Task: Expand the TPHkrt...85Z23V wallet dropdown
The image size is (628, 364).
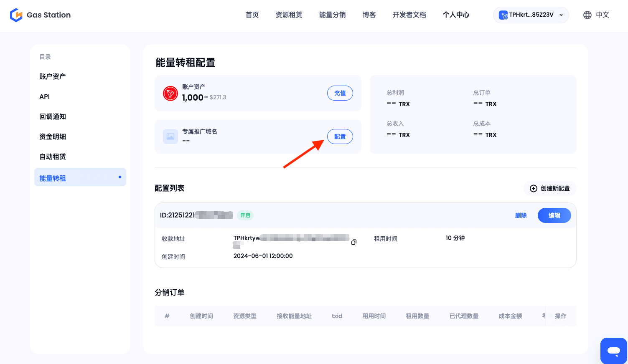Action: click(x=561, y=15)
